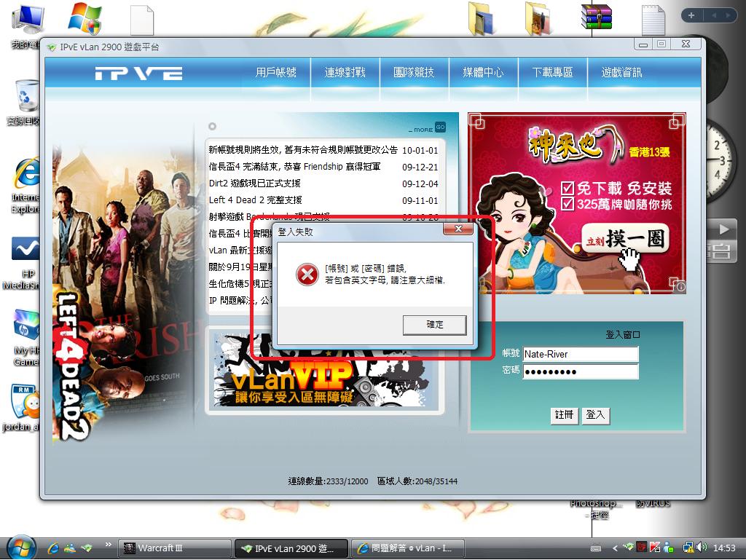Image resolution: width=746 pixels, height=560 pixels.
Task: Open the news item about 新帳號規則將生效
Action: point(303,150)
